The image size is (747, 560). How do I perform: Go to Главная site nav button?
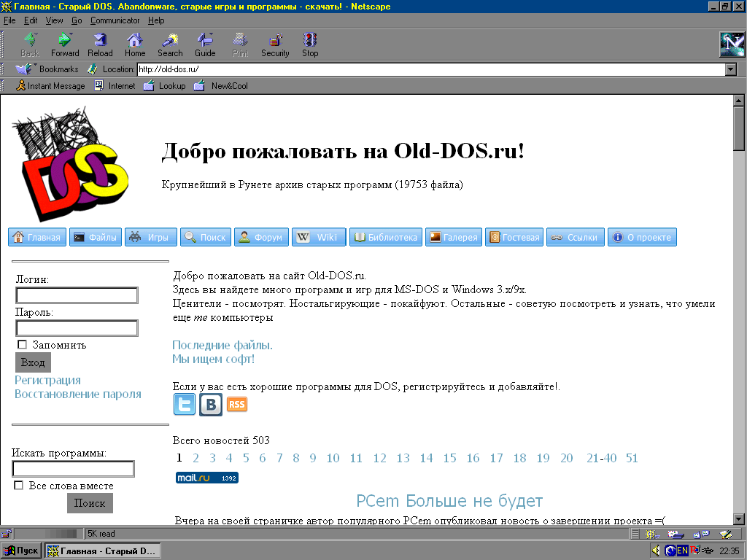[x=37, y=237]
